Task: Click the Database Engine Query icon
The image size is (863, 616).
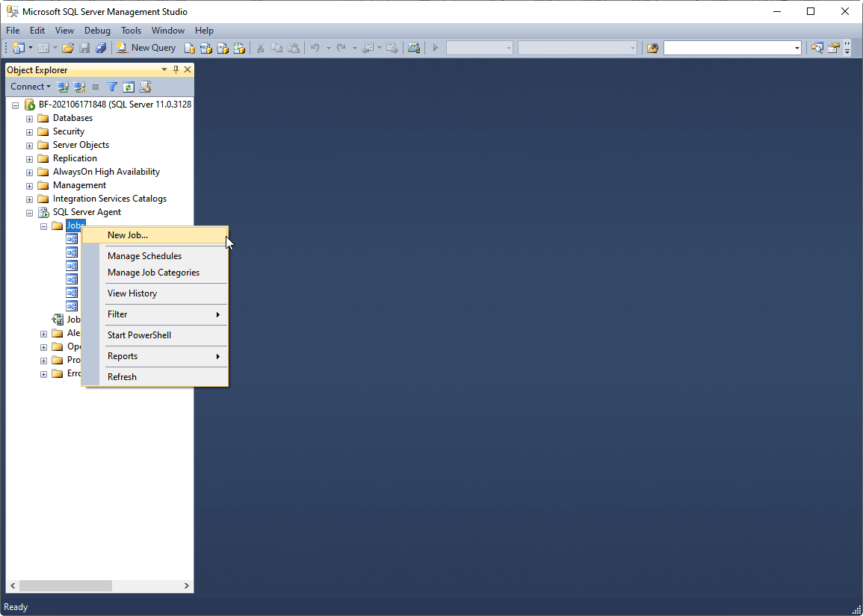Action: point(189,48)
